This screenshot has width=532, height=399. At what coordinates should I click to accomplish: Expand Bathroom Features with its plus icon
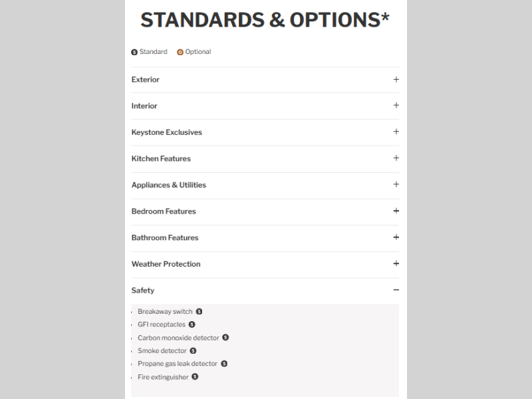click(x=396, y=237)
